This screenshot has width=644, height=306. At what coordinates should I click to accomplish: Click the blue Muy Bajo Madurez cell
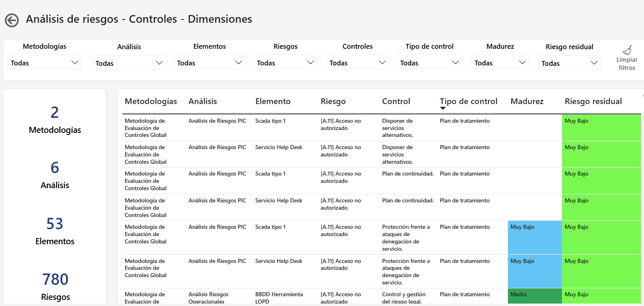[x=534, y=237]
